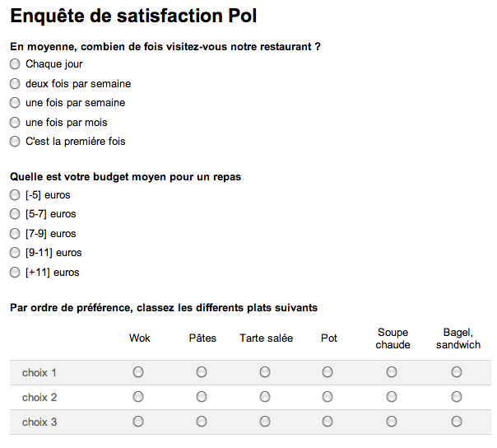Pick the 'une fois par mois' option

click(x=15, y=123)
